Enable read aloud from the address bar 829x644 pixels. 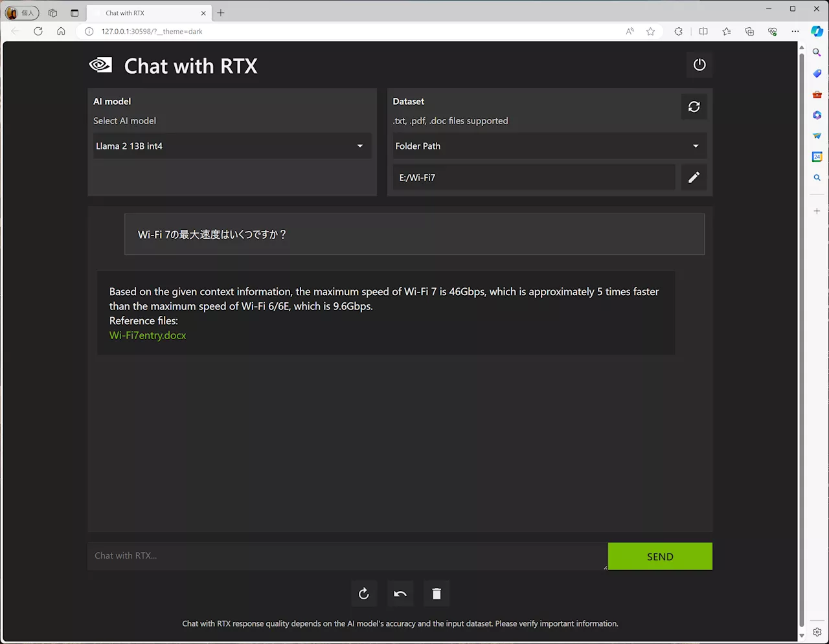630,31
